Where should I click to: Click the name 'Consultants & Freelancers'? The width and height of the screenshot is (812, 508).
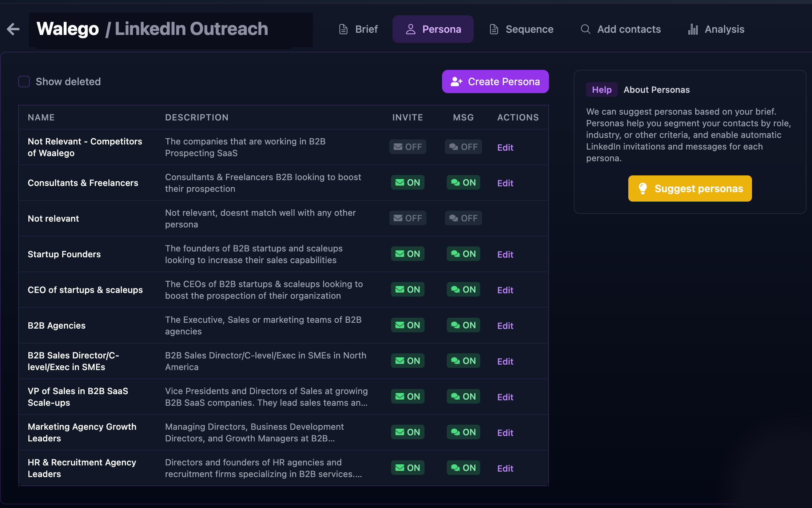click(83, 183)
